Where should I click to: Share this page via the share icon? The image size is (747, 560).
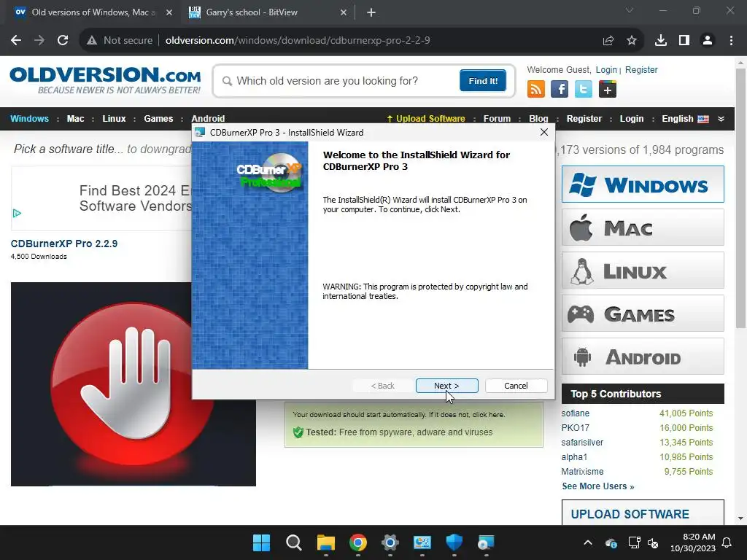(608, 41)
